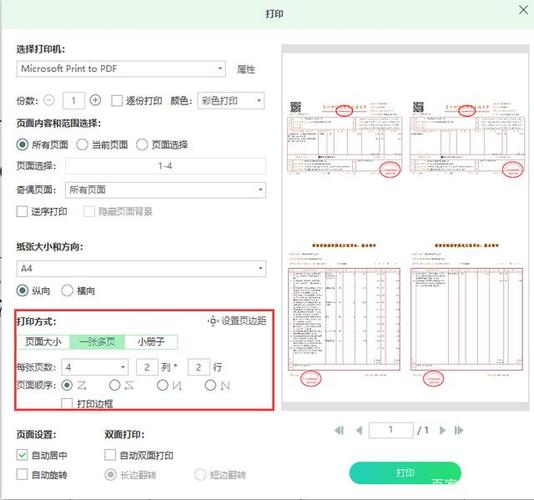Image resolution: width=534 pixels, height=500 pixels.
Task: Choose 纵向 portrait orientation
Action: click(22, 291)
